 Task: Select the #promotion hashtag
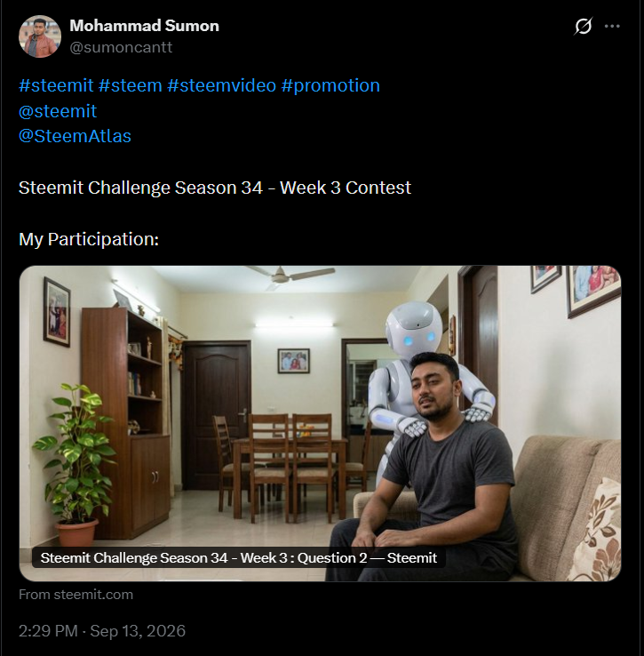pos(330,85)
